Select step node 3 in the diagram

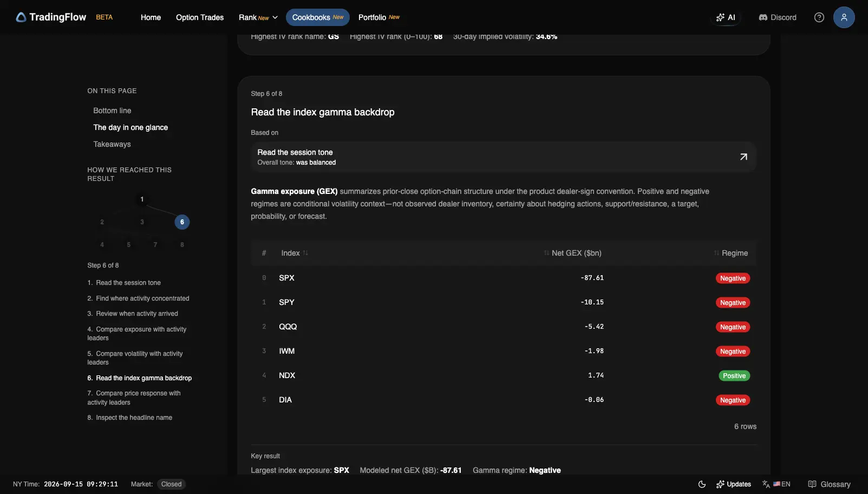coord(142,222)
